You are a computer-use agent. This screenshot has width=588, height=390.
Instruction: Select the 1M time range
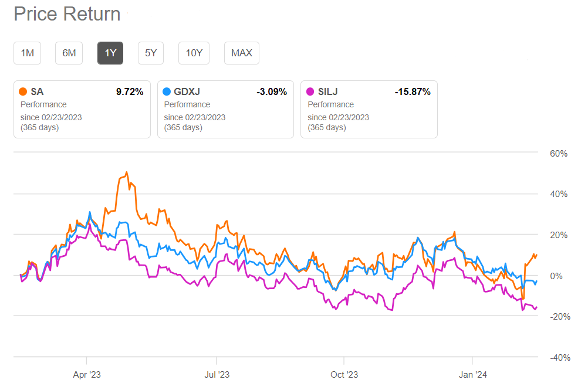pyautogui.click(x=28, y=53)
